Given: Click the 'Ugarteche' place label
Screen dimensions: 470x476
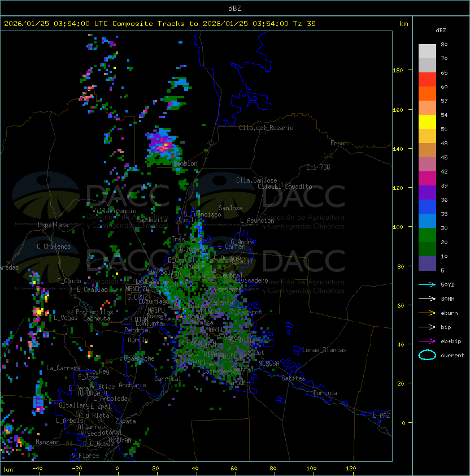Looking at the screenshot, I should [x=139, y=358].
